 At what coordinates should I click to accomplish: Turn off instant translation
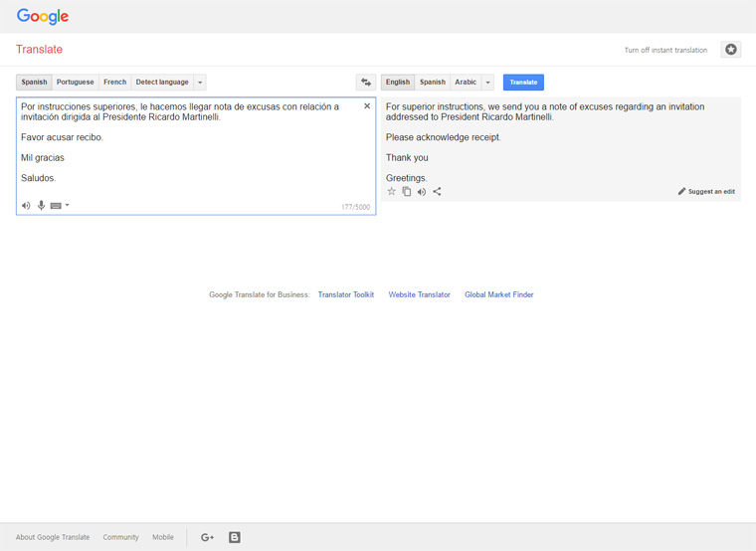[665, 50]
